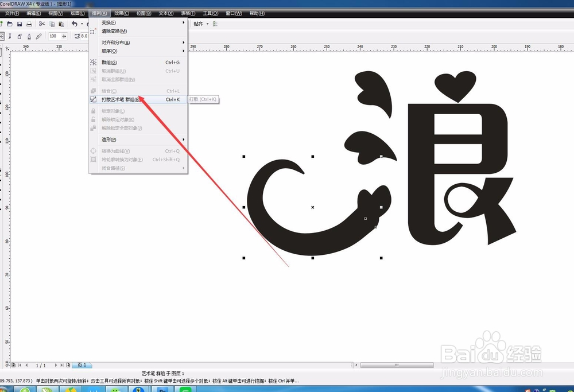Open the 表格(T) menu
574x392 pixels.
click(x=188, y=14)
